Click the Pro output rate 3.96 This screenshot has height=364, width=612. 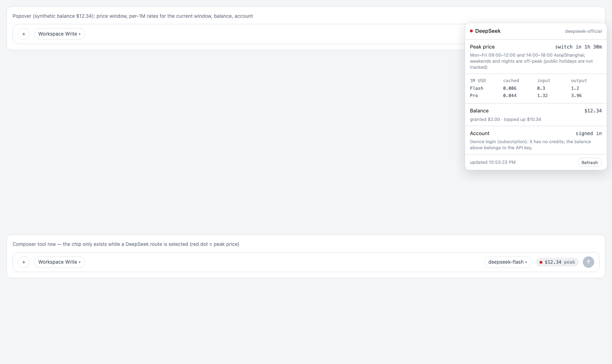(x=576, y=95)
